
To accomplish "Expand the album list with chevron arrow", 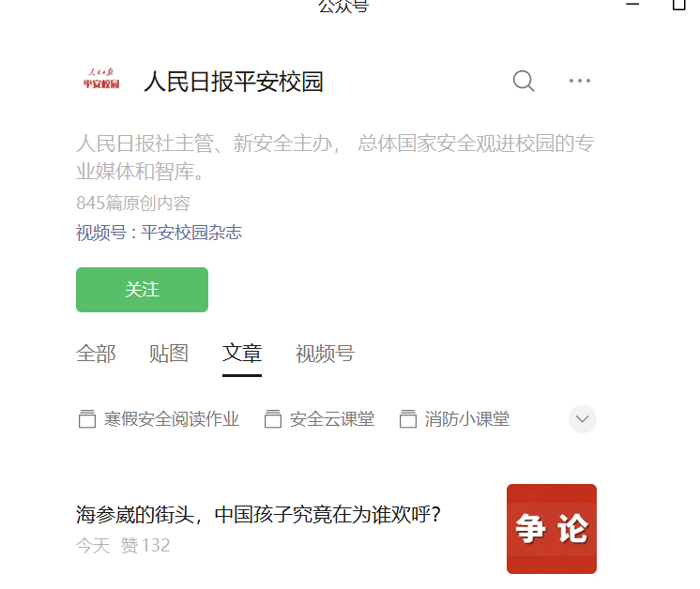I will pyautogui.click(x=582, y=419).
